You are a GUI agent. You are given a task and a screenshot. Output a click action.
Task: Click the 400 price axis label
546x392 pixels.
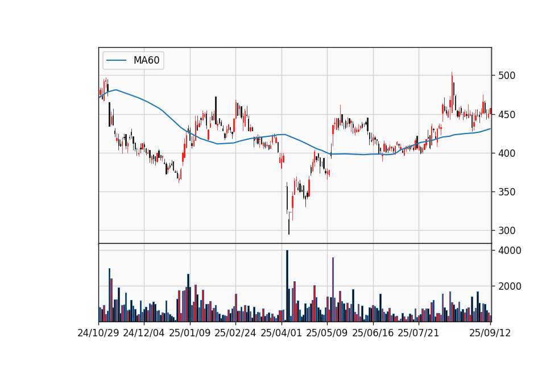click(507, 153)
